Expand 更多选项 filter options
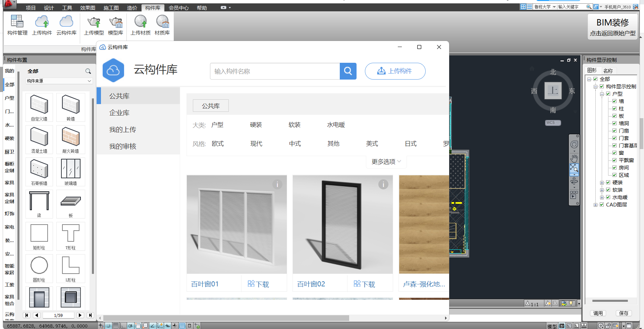This screenshot has height=329, width=644. (386, 162)
